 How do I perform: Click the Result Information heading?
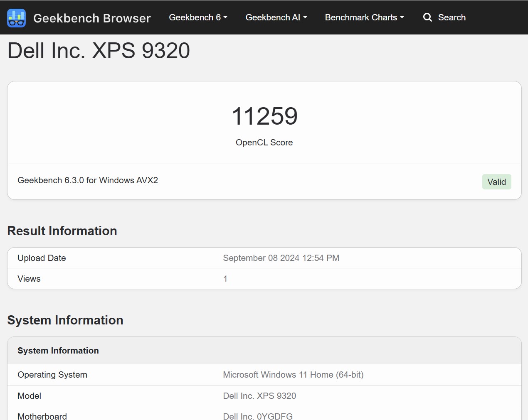click(x=62, y=231)
